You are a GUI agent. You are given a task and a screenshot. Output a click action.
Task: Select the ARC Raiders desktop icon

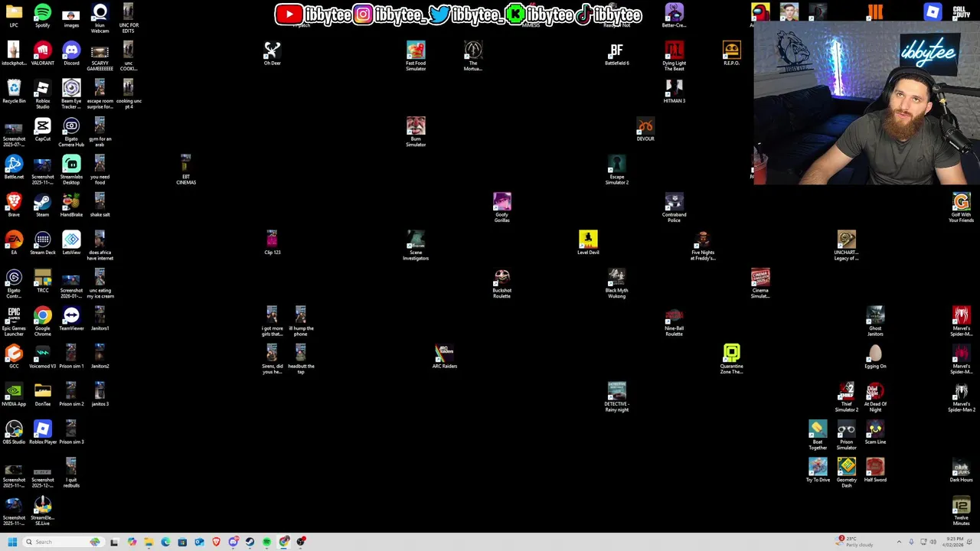point(444,357)
